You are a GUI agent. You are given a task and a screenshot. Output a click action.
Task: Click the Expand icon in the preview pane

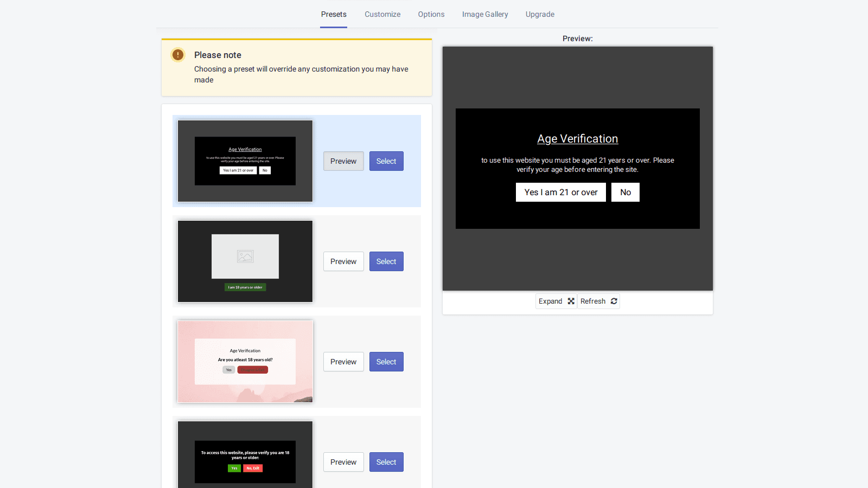coord(571,301)
